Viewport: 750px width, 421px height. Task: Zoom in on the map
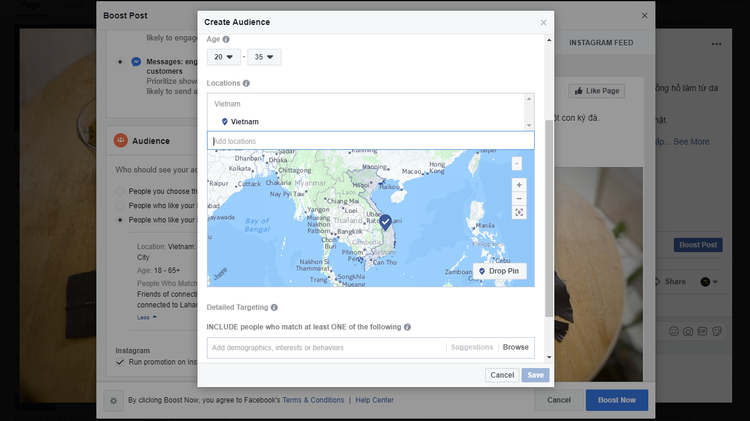(519, 185)
